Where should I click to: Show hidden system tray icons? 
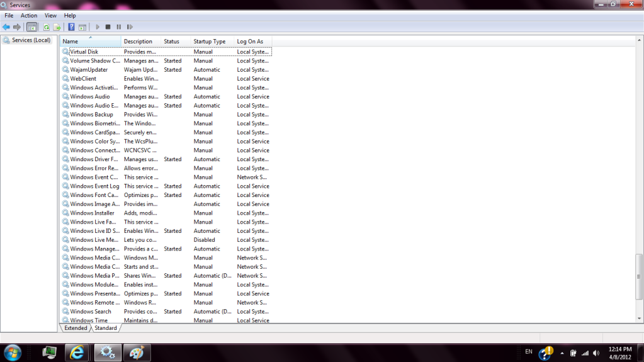pyautogui.click(x=562, y=353)
